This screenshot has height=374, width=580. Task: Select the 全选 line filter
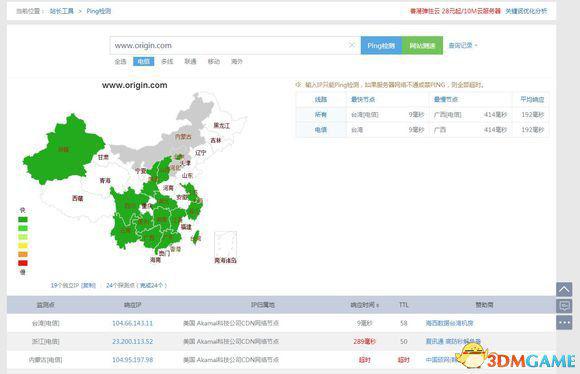coord(120,61)
